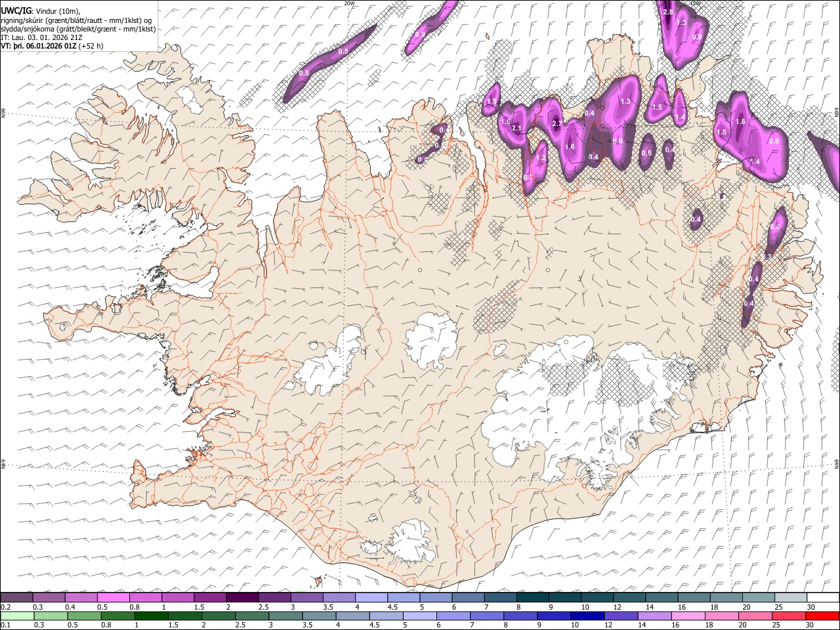Select the white upper legend swatch after 30
The image size is (840, 630).
pos(822,597)
